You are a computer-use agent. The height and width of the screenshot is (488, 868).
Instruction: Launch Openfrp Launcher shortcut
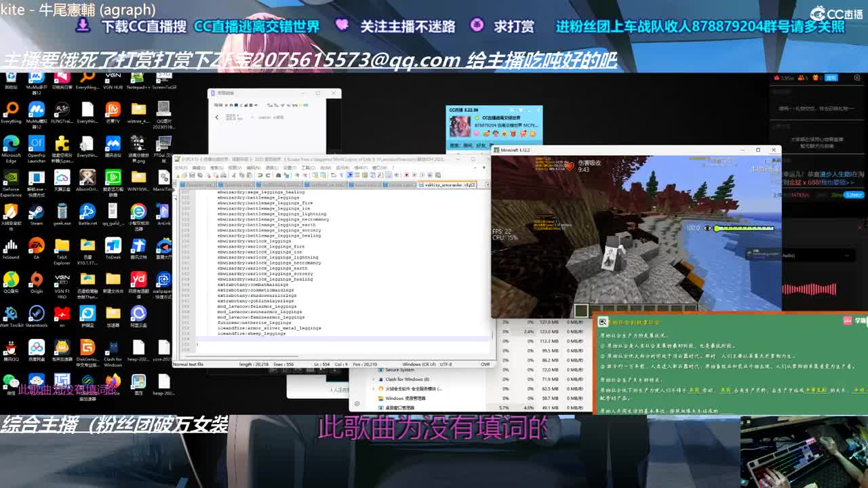tap(36, 148)
